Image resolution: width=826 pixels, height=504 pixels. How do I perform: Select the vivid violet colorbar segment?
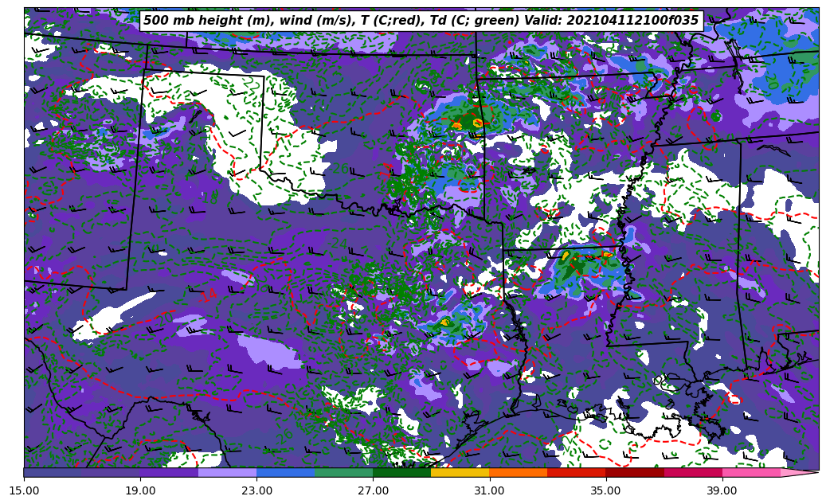pos(169,472)
